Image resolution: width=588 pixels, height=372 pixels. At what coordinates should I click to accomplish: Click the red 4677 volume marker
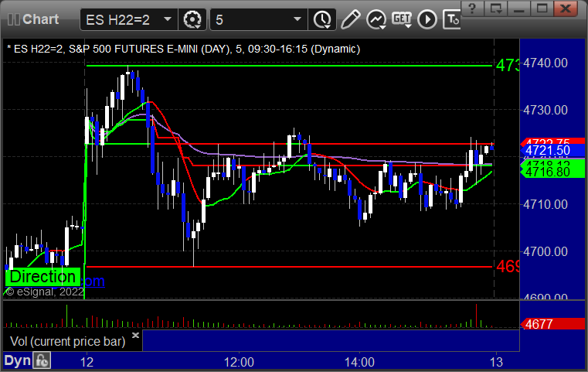[x=552, y=324]
